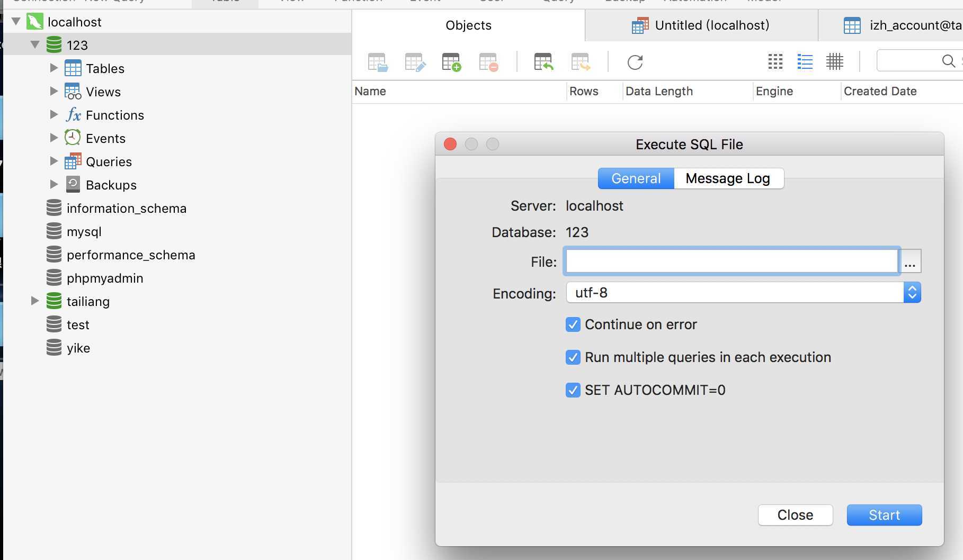Collapse the localhost connection tree
This screenshot has height=560, width=963.
click(16, 22)
